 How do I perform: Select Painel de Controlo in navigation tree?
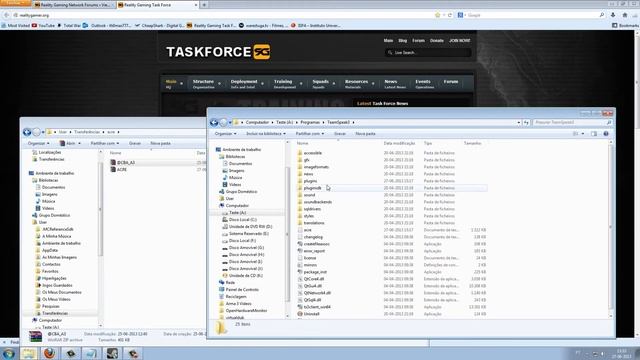[242, 289]
